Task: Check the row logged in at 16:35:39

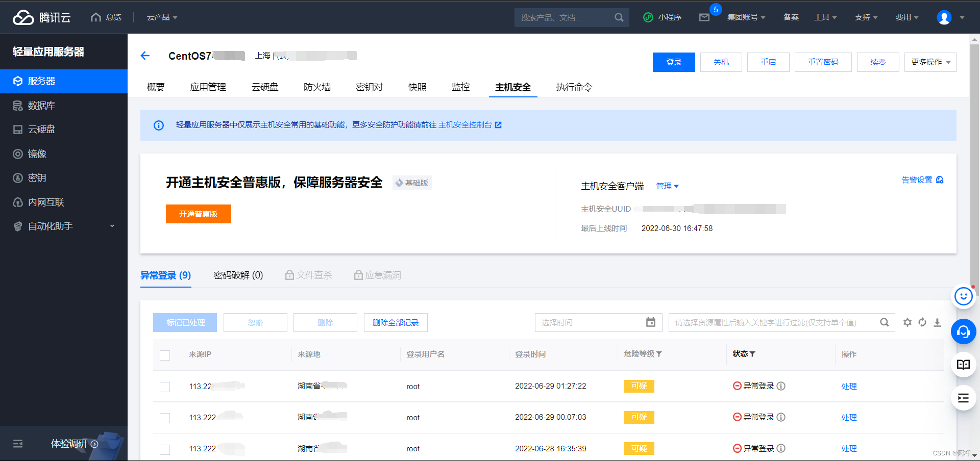Action: (x=165, y=449)
